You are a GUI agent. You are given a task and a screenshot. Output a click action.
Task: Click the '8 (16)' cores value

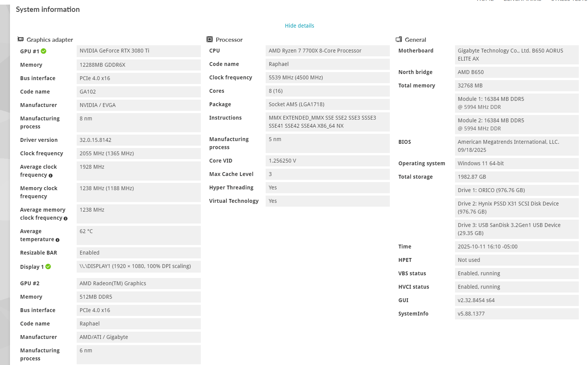click(328, 91)
